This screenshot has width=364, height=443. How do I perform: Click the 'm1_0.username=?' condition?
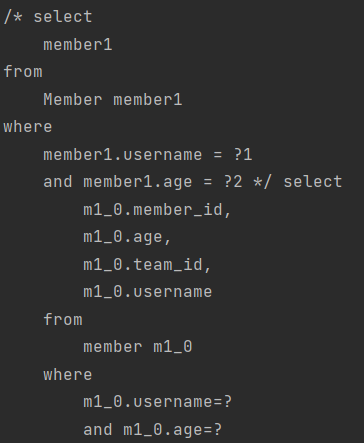coord(157,402)
